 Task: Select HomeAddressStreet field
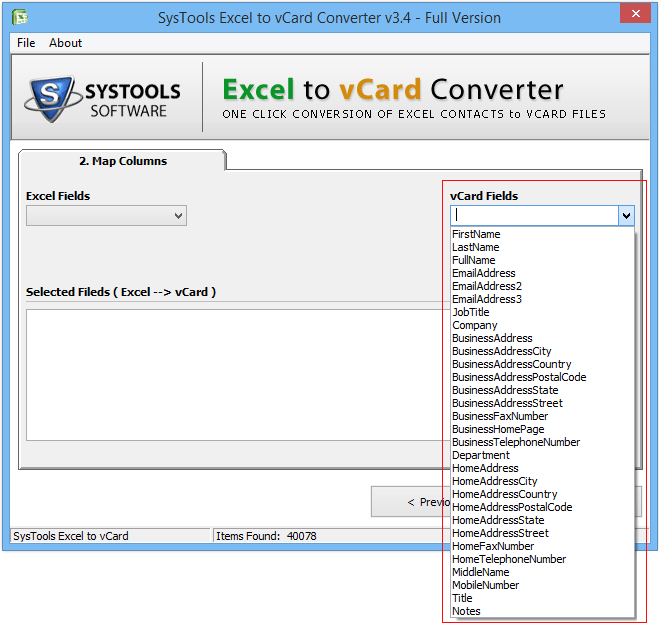point(542,534)
